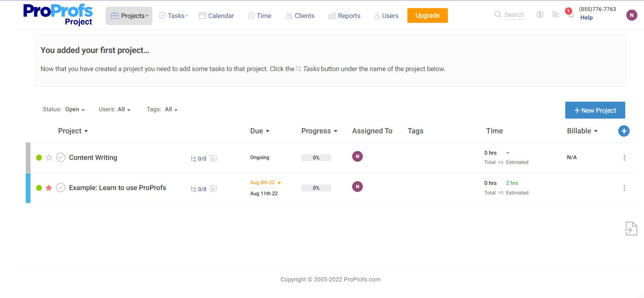Viewport: 644px width, 298px height.
Task: Toggle favorite star for Content Writing
Action: pos(49,158)
